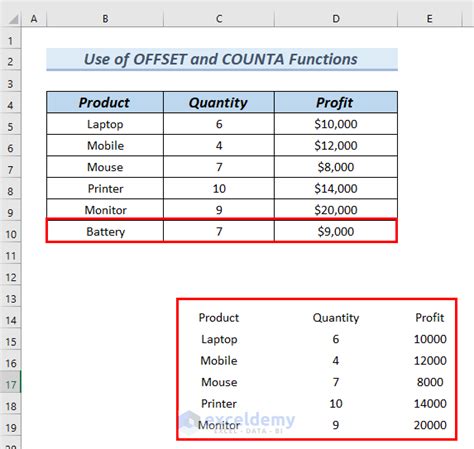Click Battery quantity 7 in row 10
Screen dimensions: 474x449
coord(219,232)
